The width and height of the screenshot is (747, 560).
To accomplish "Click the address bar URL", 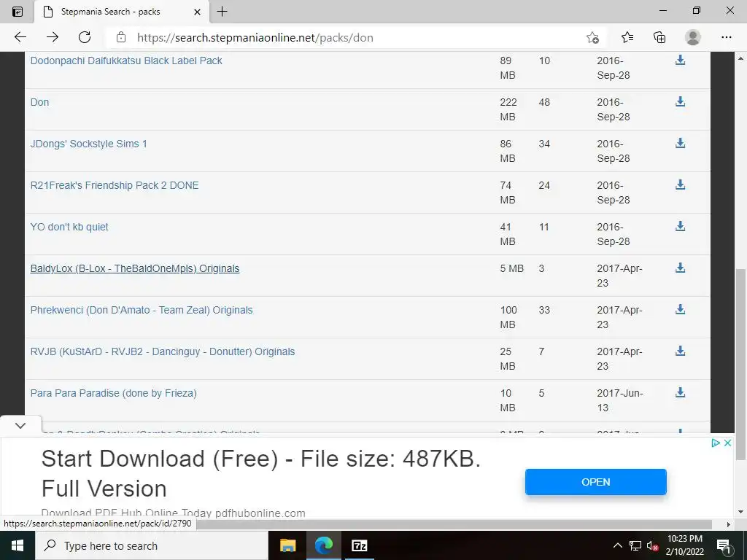I will click(x=255, y=38).
